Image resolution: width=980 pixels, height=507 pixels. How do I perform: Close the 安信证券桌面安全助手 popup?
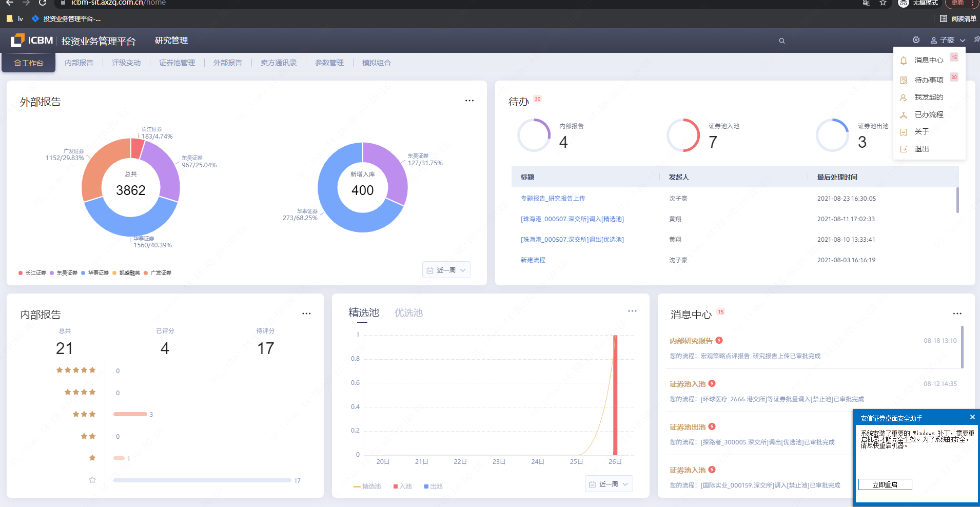pos(972,417)
